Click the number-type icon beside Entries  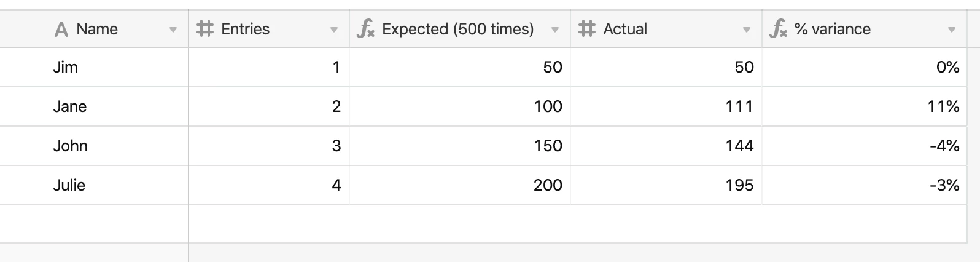click(204, 29)
